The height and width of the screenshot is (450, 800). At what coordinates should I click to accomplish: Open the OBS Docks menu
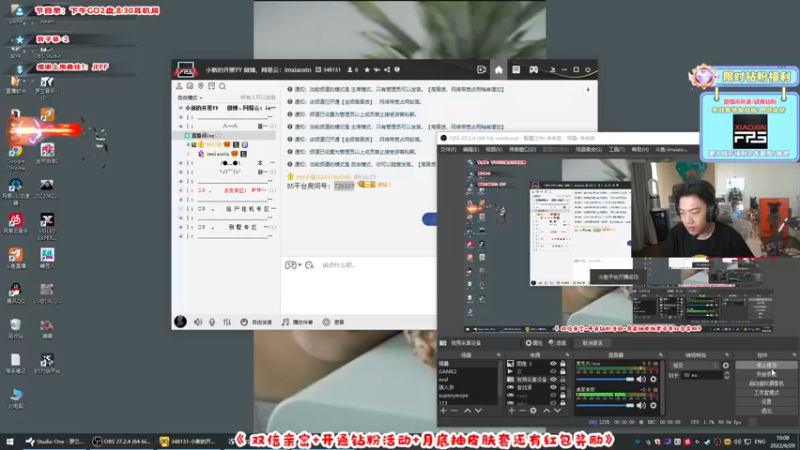522,149
